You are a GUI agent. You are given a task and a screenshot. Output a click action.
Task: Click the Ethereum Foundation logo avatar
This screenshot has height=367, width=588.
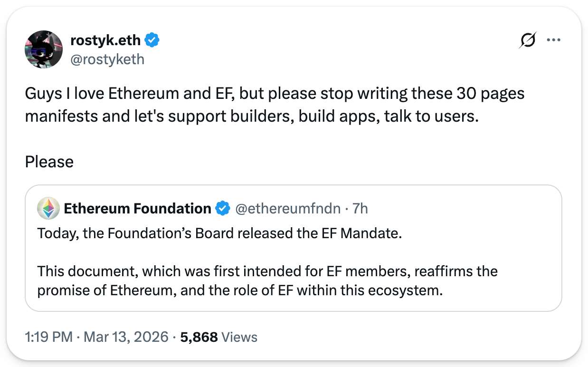(48, 208)
